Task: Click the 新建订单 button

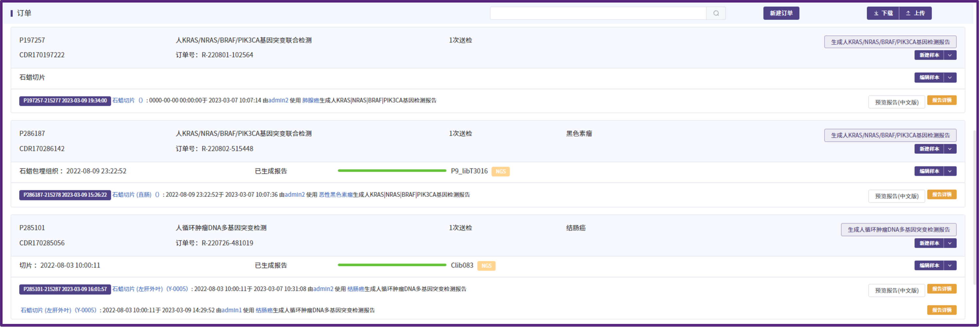Action: point(781,13)
